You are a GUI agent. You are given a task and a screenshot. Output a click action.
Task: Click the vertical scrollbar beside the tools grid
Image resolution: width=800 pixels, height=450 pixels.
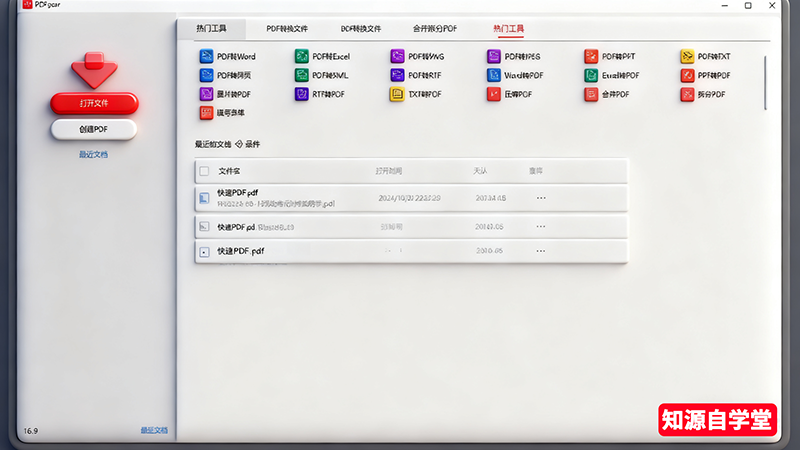coord(765,82)
